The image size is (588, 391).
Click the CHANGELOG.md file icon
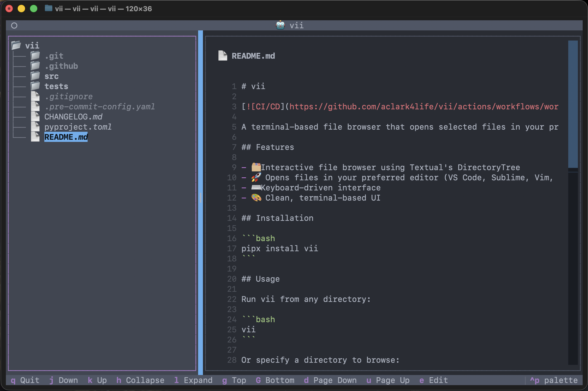click(x=35, y=117)
